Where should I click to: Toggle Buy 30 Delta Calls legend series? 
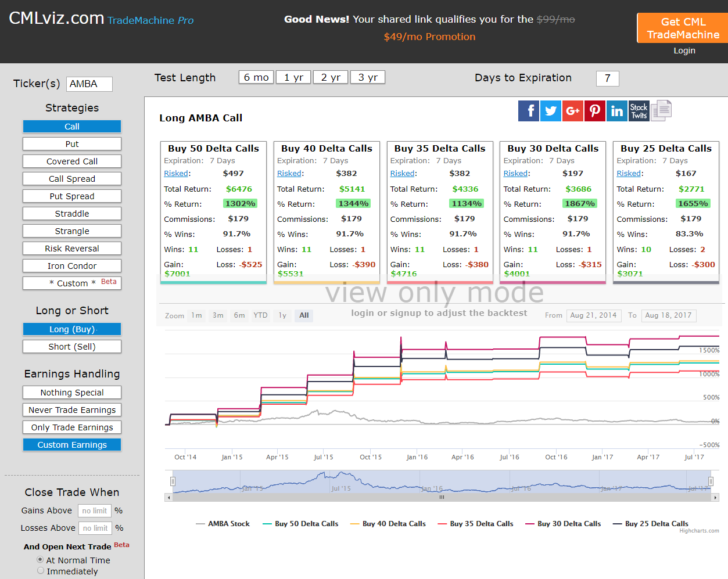pyautogui.click(x=563, y=524)
